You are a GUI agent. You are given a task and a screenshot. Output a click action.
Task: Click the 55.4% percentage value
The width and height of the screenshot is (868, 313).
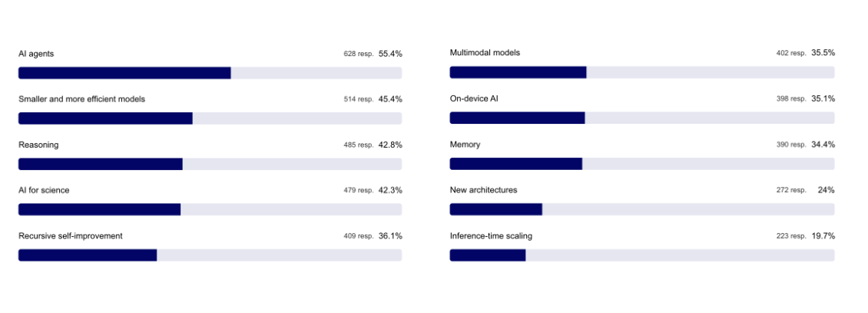(390, 54)
